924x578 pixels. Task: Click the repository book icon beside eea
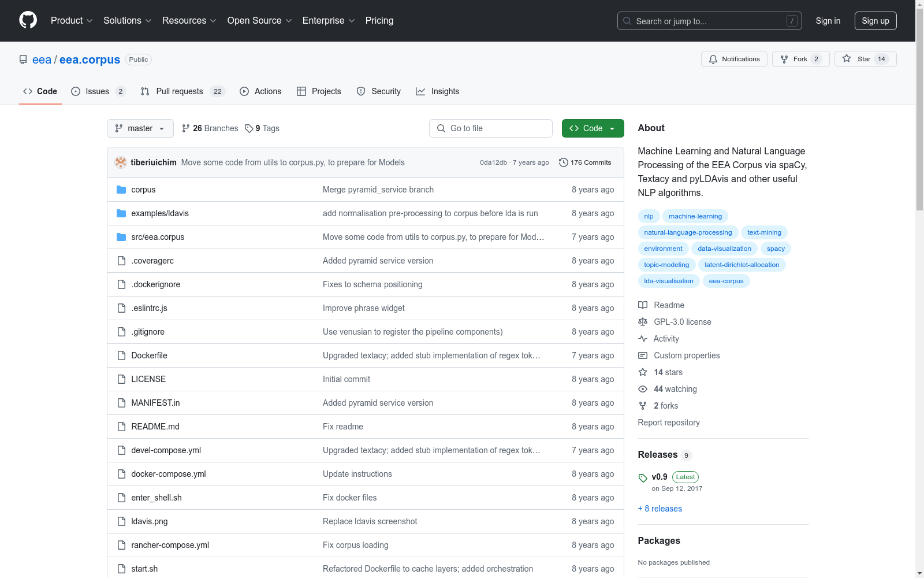coord(23,60)
